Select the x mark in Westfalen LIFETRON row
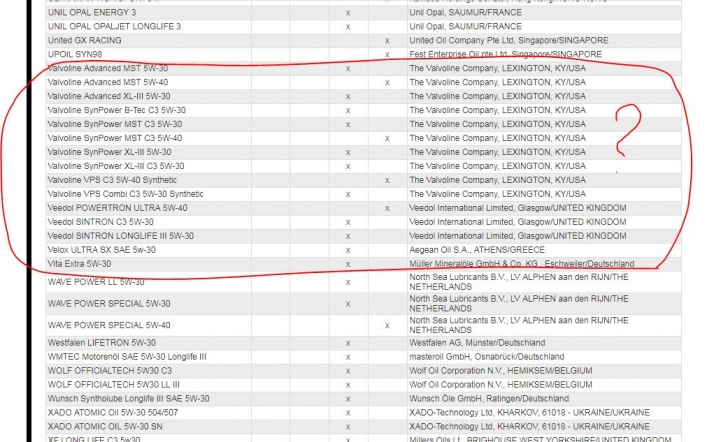This screenshot has width=721, height=442. 348,344
